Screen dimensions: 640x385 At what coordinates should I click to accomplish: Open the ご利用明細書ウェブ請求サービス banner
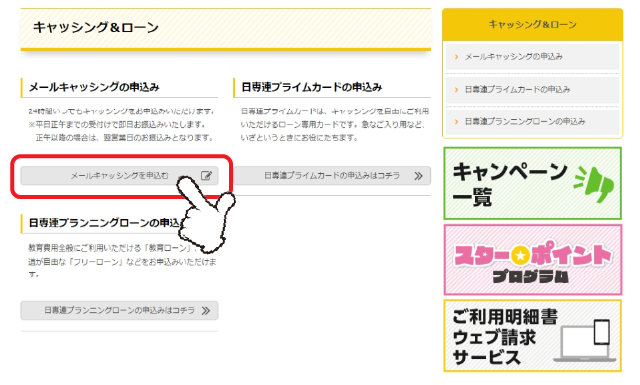(533, 336)
